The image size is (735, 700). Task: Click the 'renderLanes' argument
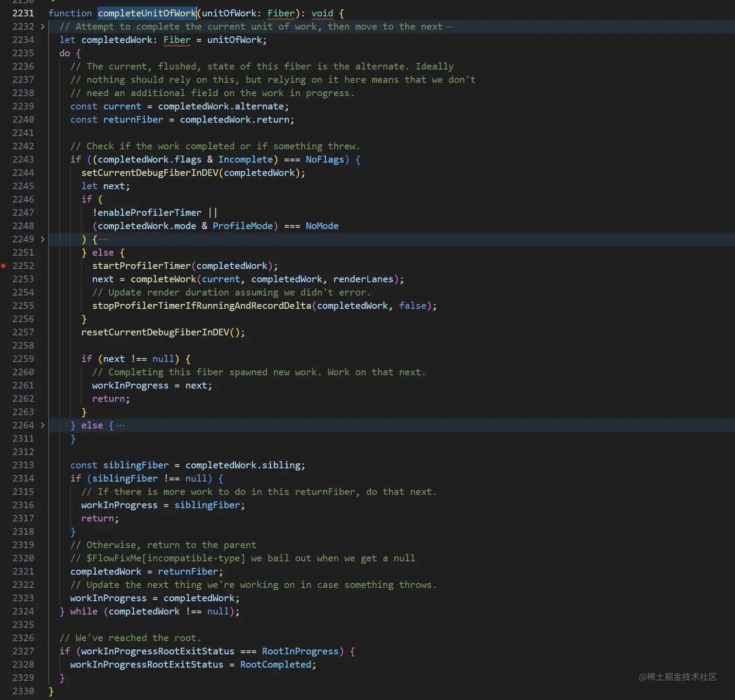click(363, 279)
